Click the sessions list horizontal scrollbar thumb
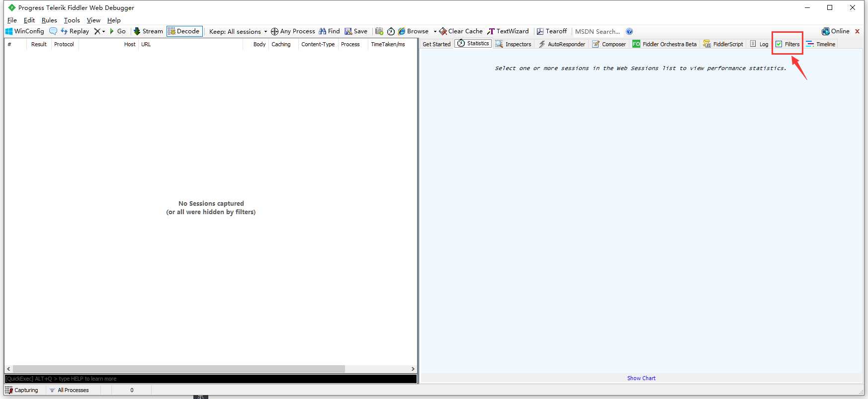Screen dimensions: 868x399 179,369
